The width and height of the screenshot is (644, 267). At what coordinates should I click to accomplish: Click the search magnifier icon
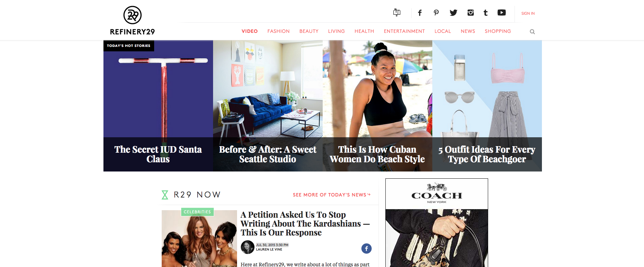[532, 31]
